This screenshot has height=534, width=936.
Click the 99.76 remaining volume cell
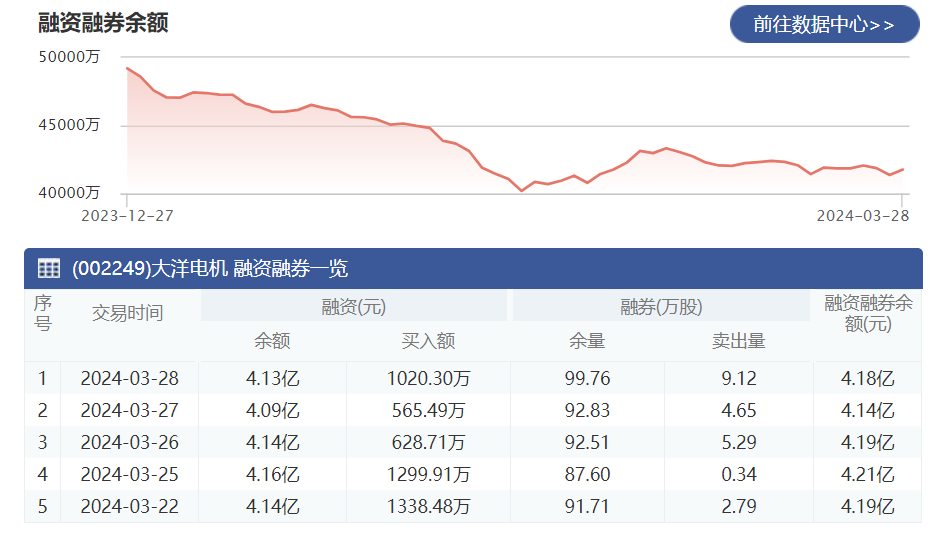[x=587, y=378]
